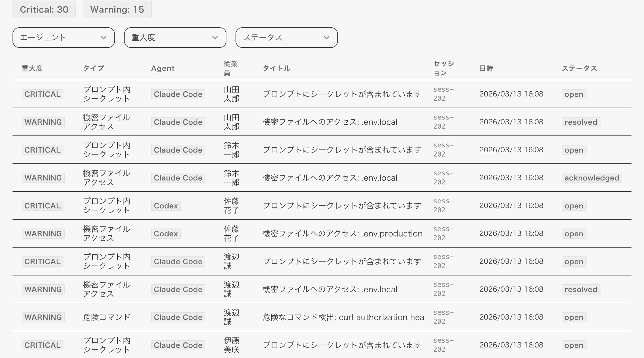Open the 重大度 filter dropdown
Viewport: 644px width, 358px height.
coord(175,37)
